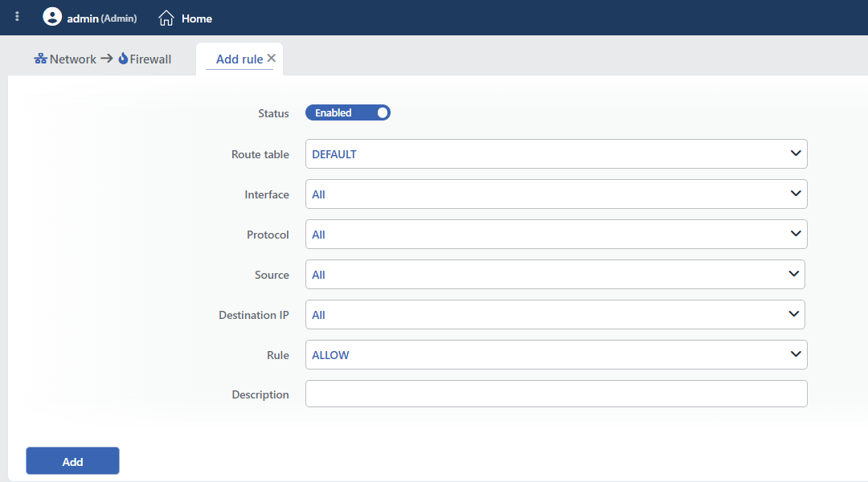
Task: Open the Protocol dropdown
Action: [556, 235]
